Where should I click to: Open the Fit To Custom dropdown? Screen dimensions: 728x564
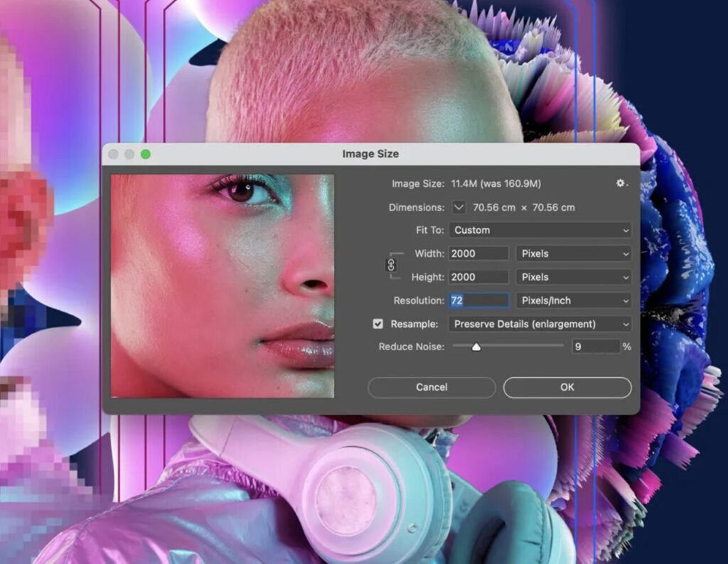[x=540, y=230]
